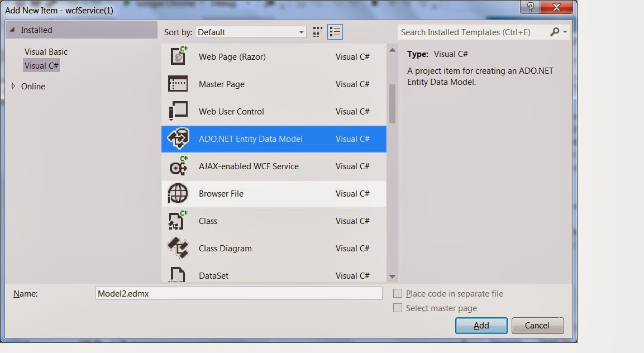644x353 pixels.
Task: Select Visual Basic in the template tree
Action: [x=45, y=51]
